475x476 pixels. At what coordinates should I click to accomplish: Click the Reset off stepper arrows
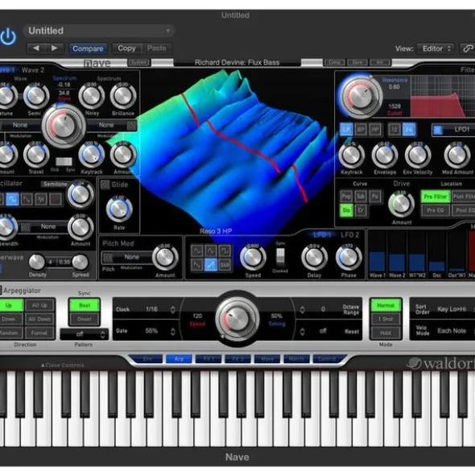click(x=302, y=332)
